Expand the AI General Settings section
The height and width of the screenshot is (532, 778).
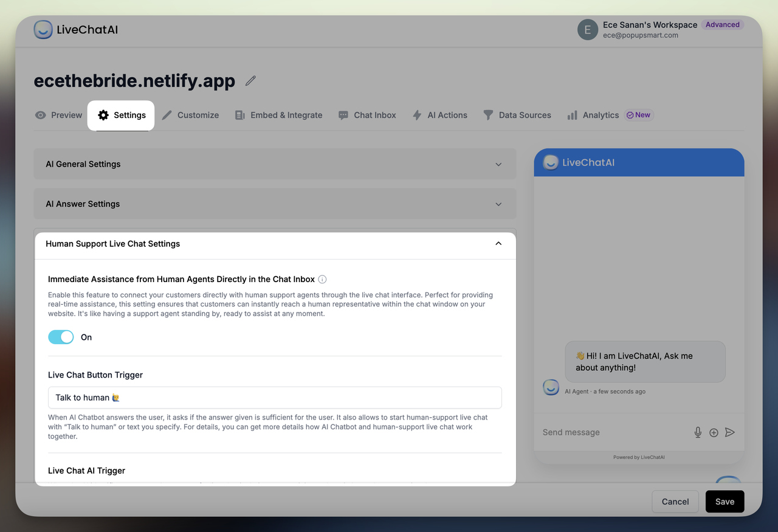tap(275, 164)
